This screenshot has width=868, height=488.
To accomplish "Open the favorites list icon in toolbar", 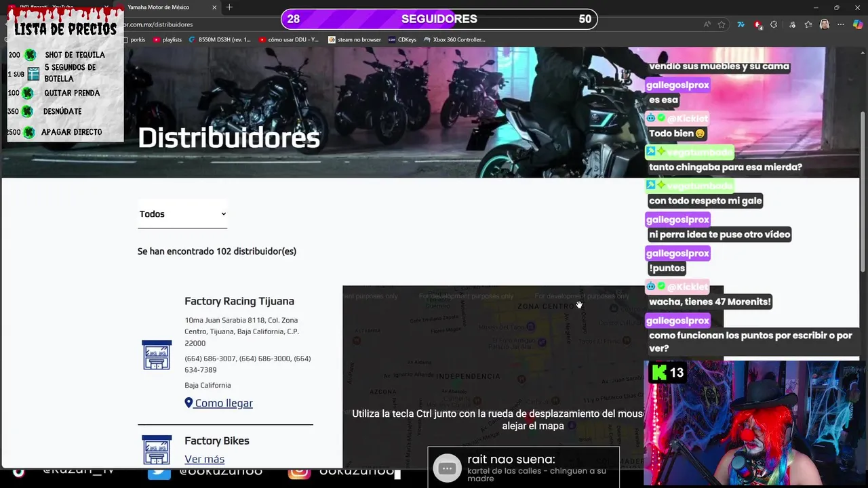I will [808, 24].
